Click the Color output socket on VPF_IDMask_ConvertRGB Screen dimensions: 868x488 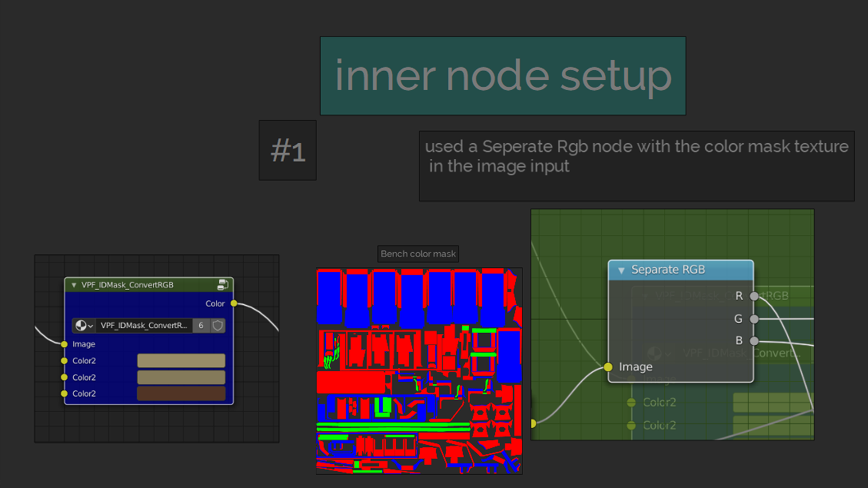coord(234,303)
